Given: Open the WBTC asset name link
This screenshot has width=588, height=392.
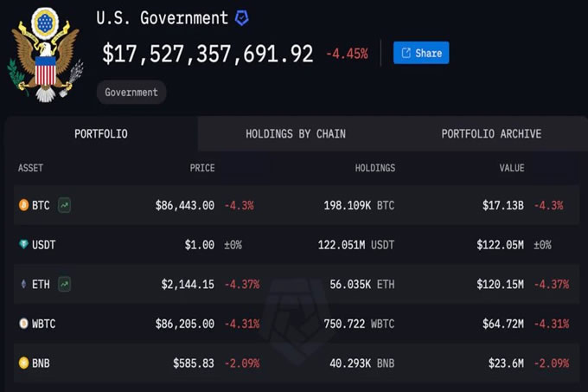Looking at the screenshot, I should [x=45, y=324].
